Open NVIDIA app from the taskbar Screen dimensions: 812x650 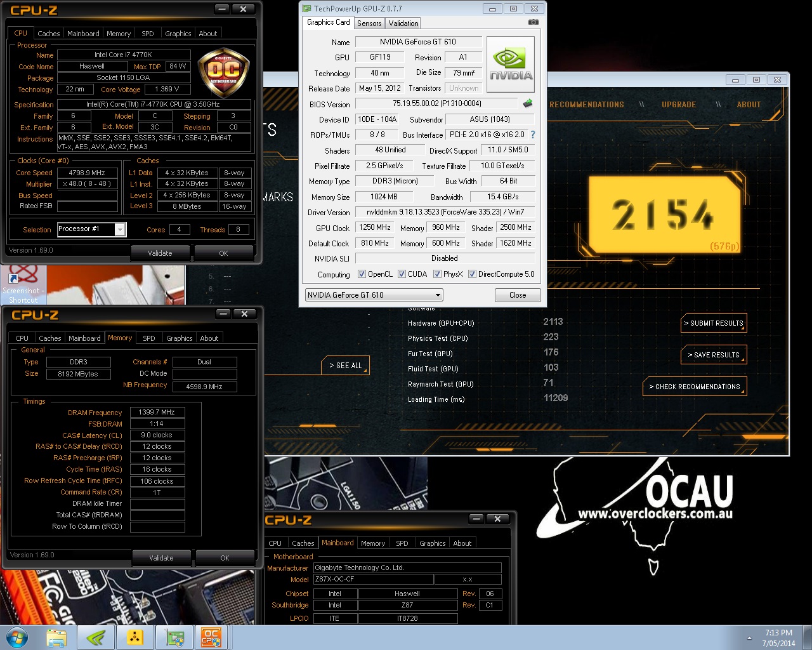96,637
